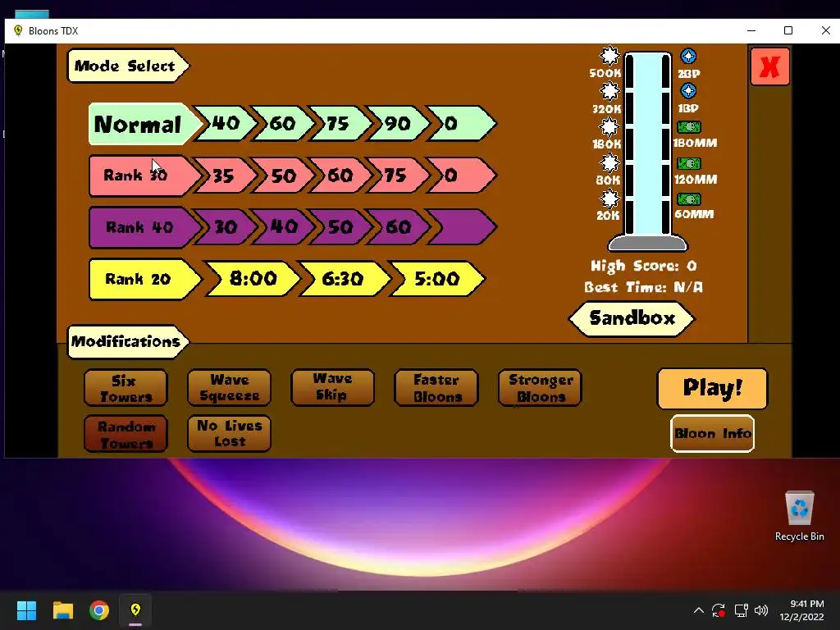This screenshot has width=840, height=630.
Task: Click the score progress meter tube
Action: pyautogui.click(x=648, y=152)
